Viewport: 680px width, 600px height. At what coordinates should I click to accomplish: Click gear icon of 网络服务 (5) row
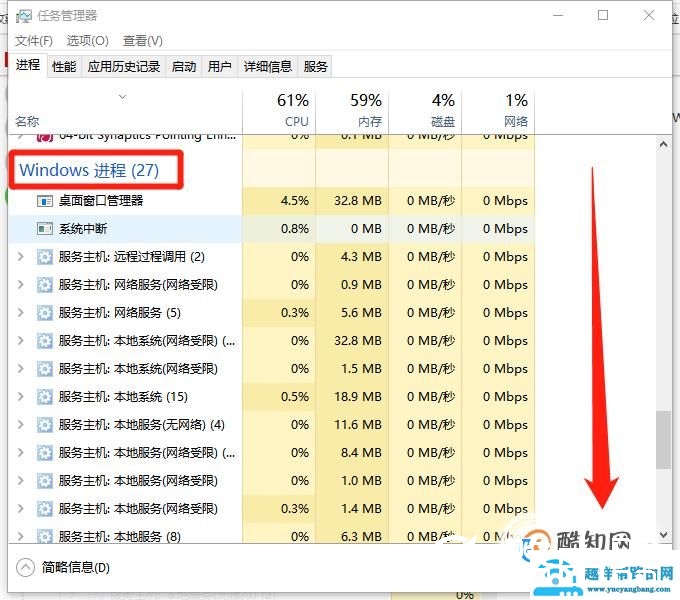coord(45,313)
